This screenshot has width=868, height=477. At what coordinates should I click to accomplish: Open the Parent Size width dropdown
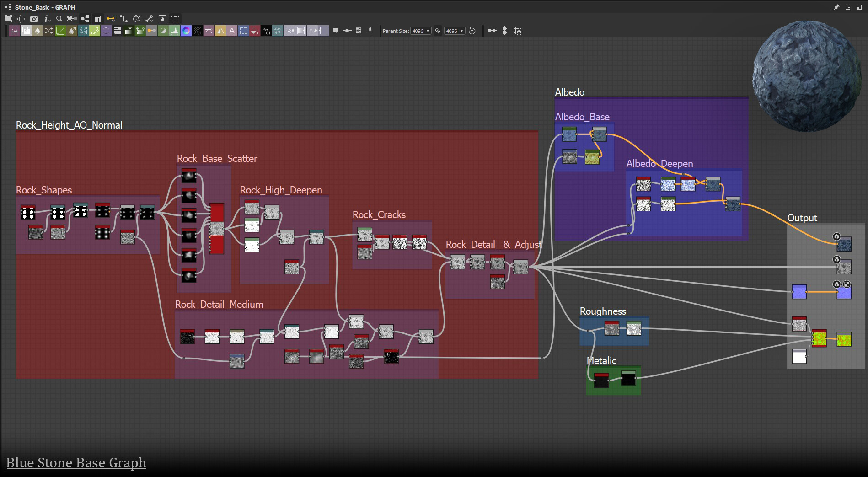pos(421,31)
